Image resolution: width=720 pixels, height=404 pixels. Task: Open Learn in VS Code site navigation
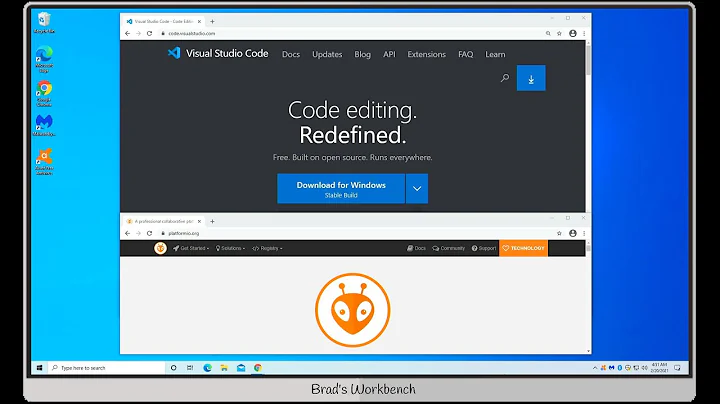tap(495, 54)
